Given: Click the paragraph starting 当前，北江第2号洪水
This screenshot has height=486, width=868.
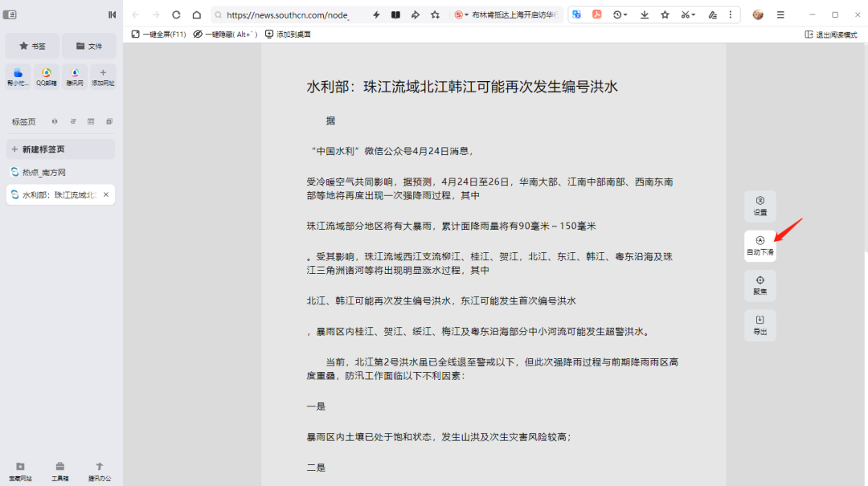Looking at the screenshot, I should coord(493,370).
